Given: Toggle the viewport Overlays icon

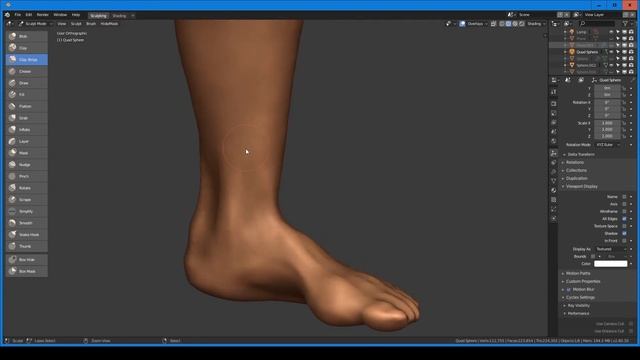Looking at the screenshot, I should (462, 24).
